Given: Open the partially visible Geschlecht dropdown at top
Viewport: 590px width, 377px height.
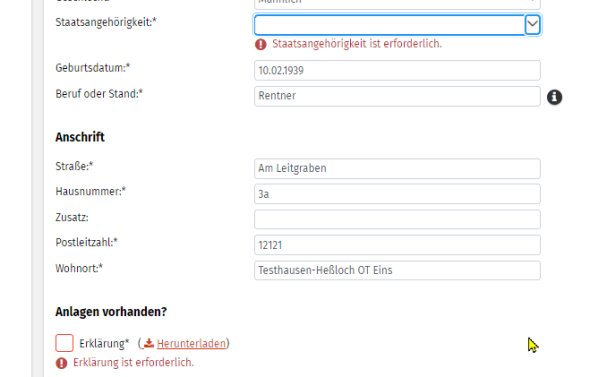Looking at the screenshot, I should click(397, 4).
